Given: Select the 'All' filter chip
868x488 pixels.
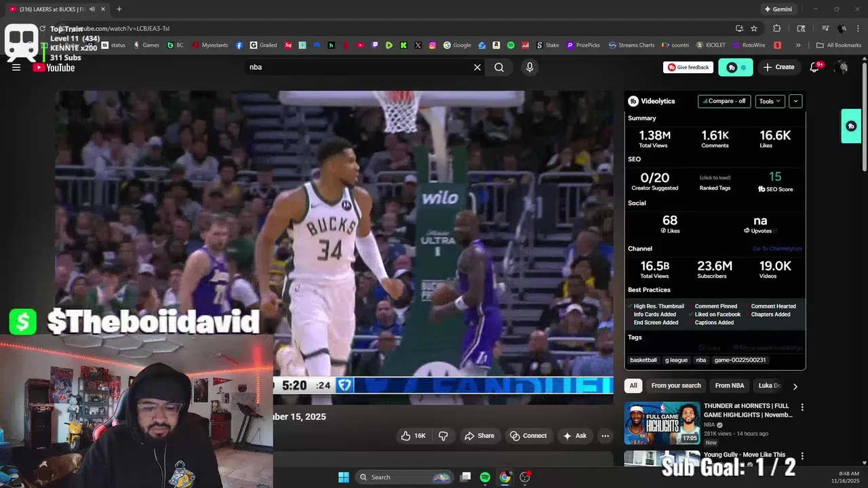Looking at the screenshot, I should coord(633,386).
